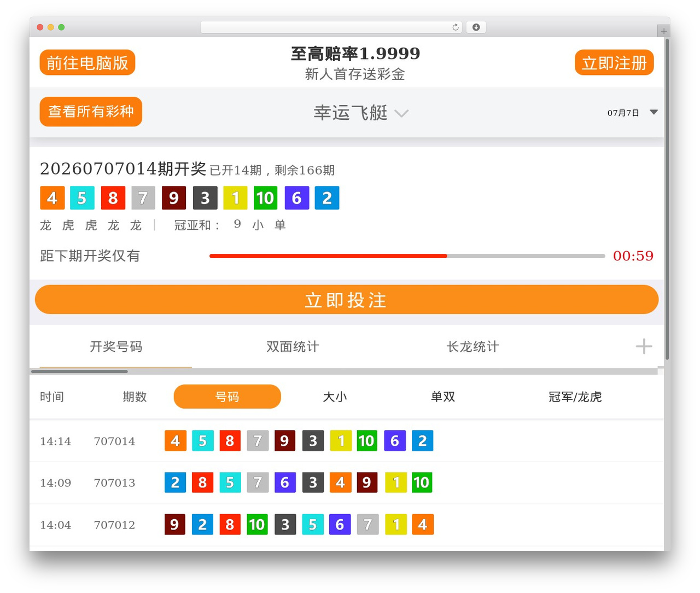Click 立即注册 button
Viewport: 700px width, 593px height.
[x=614, y=63]
